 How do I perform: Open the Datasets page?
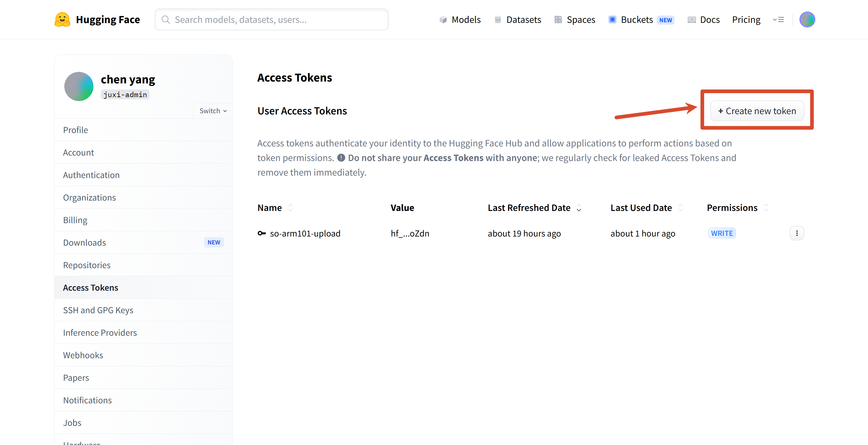tap(517, 19)
